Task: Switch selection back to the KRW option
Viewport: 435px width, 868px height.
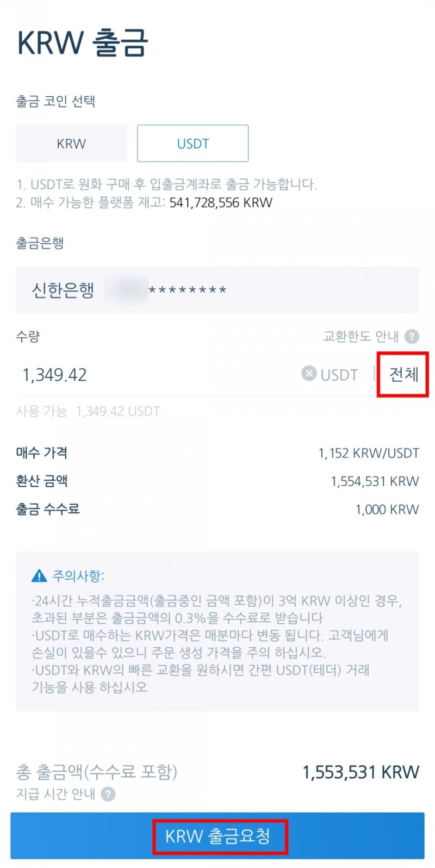Action: [x=71, y=143]
